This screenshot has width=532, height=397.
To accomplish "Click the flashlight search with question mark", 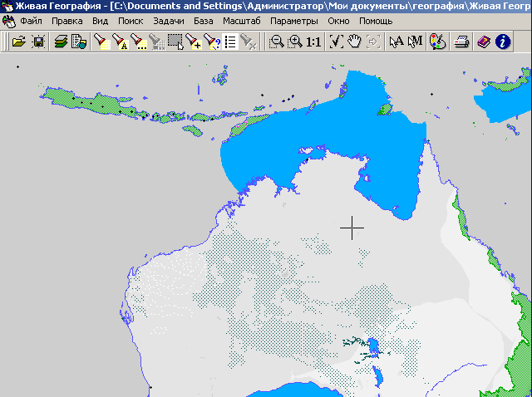I will click(x=212, y=41).
